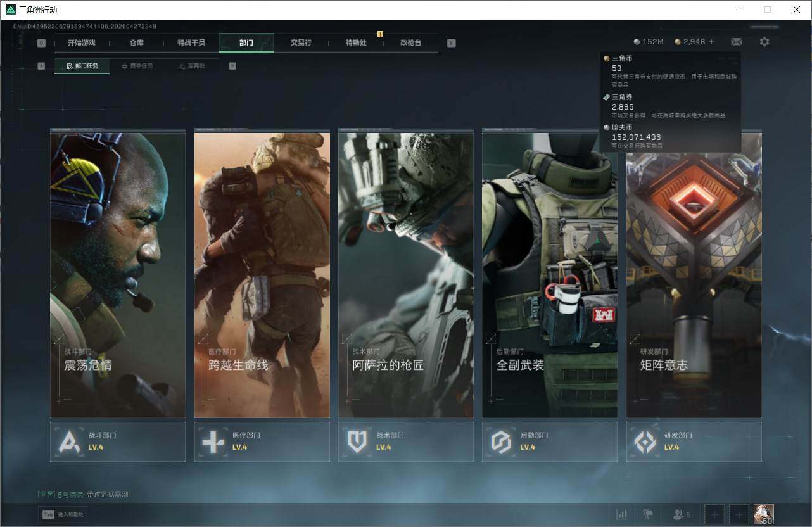Open the mail inbox envelope icon
This screenshot has width=812, height=527.
tap(736, 42)
